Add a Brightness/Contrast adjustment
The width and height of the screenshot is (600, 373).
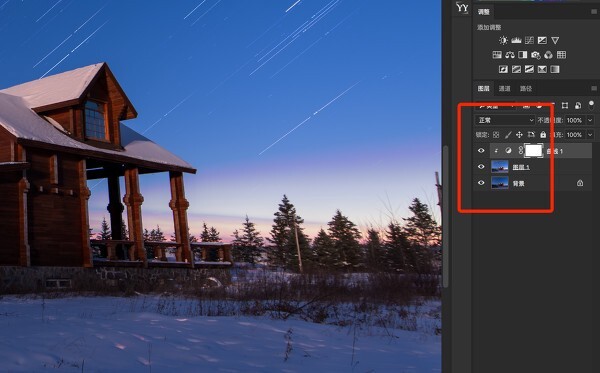click(503, 40)
